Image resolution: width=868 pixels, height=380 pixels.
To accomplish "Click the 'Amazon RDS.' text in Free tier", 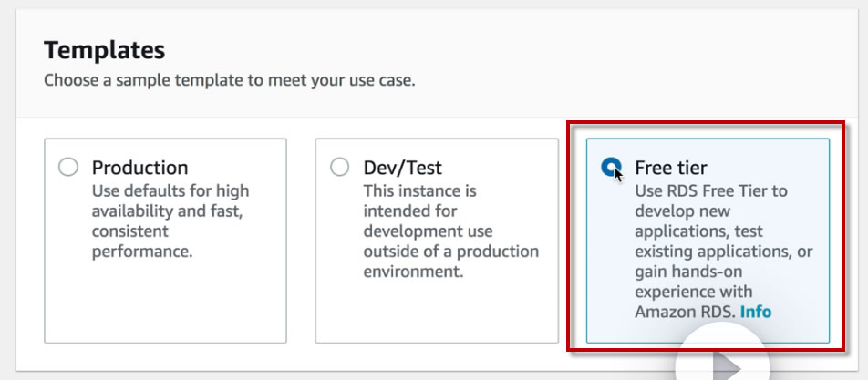I will [685, 312].
